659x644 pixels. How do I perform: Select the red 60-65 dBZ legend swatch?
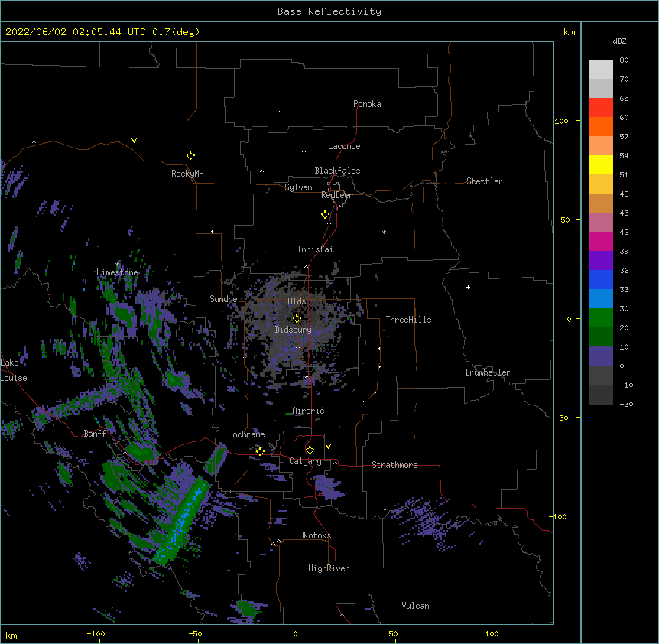coord(601,107)
